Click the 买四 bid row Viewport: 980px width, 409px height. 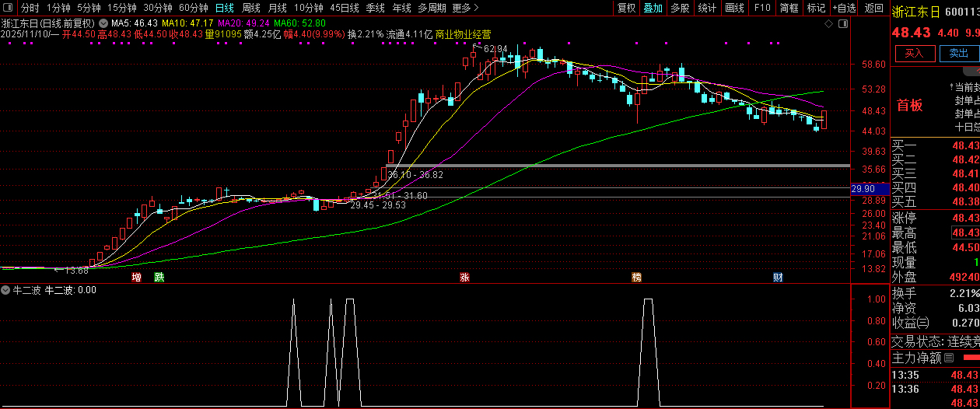coord(935,187)
